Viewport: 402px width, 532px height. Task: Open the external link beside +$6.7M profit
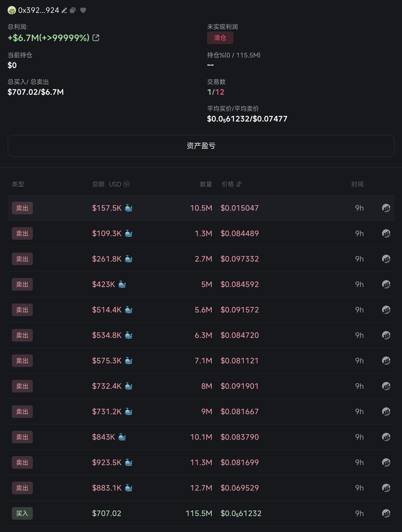pyautogui.click(x=96, y=38)
